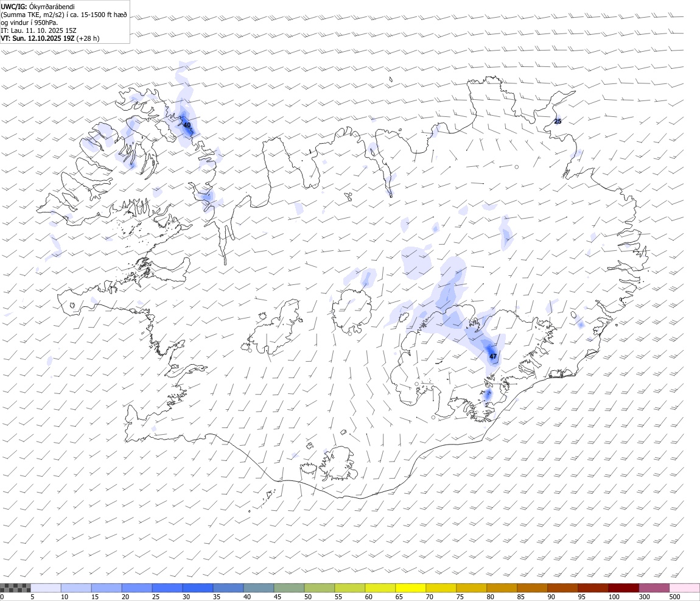Click the 65–70 yellow legend segment
700x601 pixels.
(x=411, y=588)
